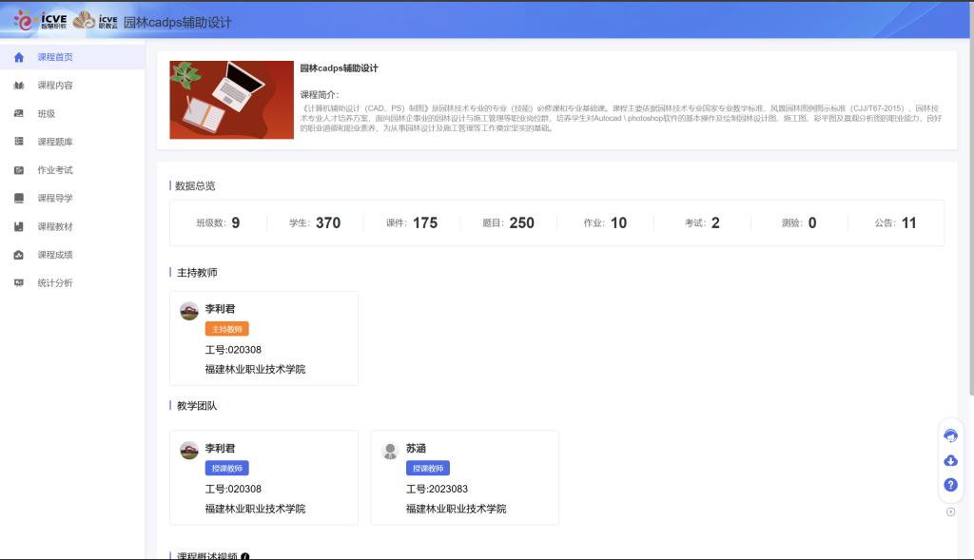This screenshot has width=974, height=560.
Task: Click the icon beside 课程教材
Action: 19,226
